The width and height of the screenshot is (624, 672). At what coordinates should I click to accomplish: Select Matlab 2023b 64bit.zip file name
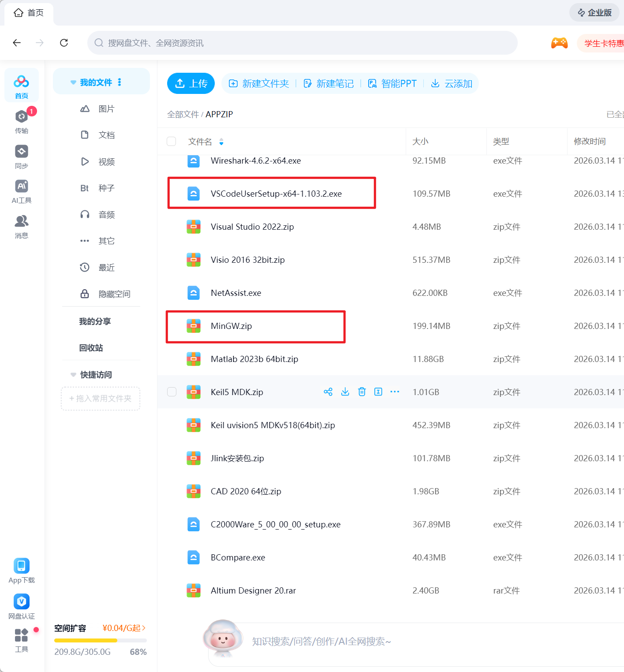254,359
